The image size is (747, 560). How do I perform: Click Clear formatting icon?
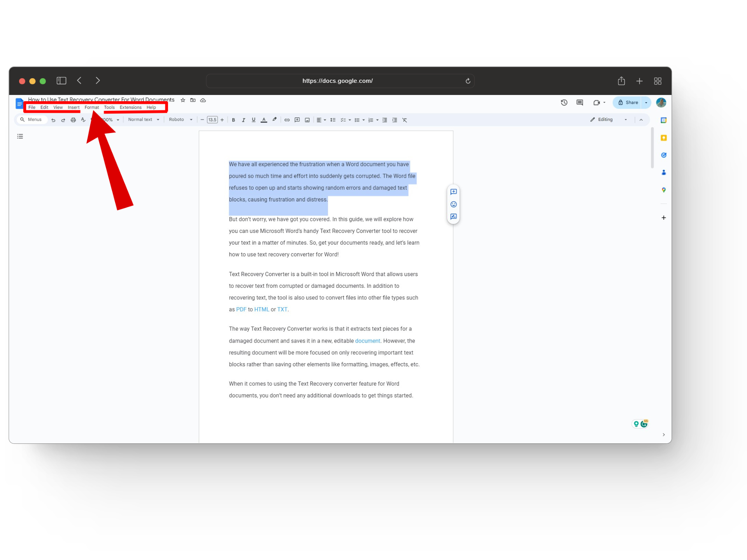(405, 120)
